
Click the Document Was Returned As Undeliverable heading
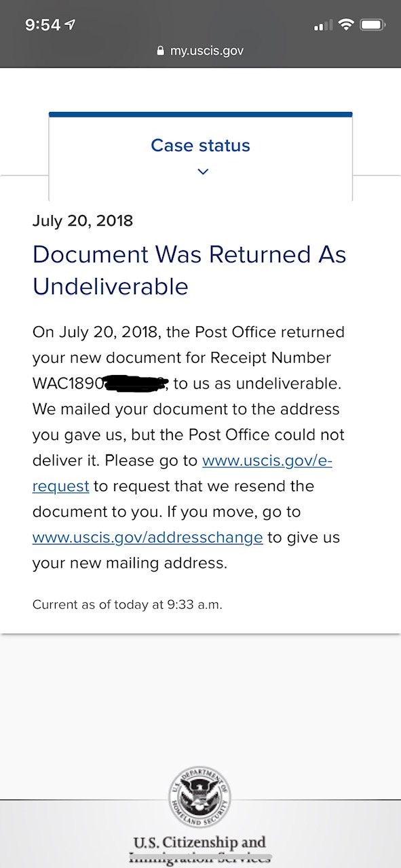pyautogui.click(x=189, y=271)
